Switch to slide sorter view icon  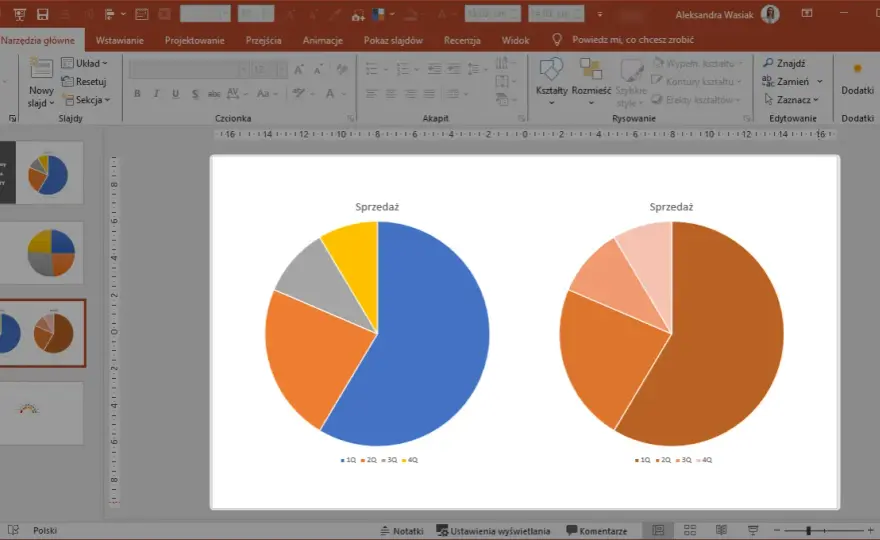(x=690, y=530)
